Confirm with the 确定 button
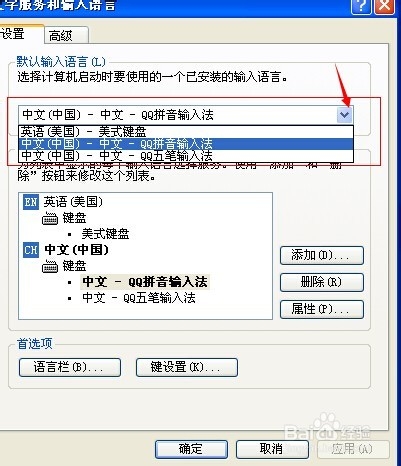The height and width of the screenshot is (466, 401). [x=191, y=449]
